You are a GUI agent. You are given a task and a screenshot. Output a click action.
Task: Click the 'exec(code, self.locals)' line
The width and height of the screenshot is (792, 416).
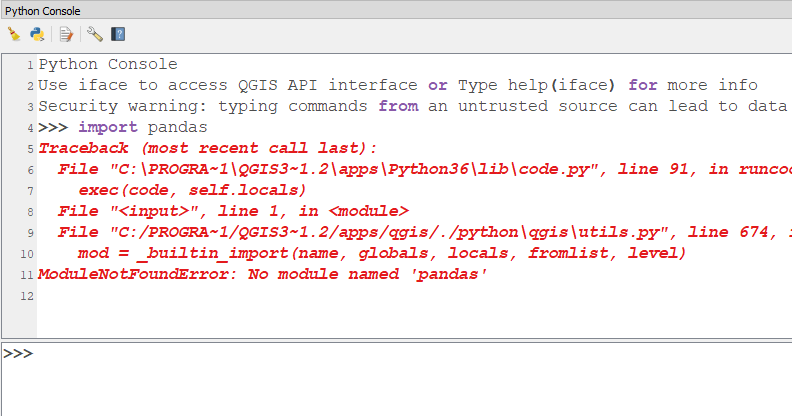coord(192,190)
